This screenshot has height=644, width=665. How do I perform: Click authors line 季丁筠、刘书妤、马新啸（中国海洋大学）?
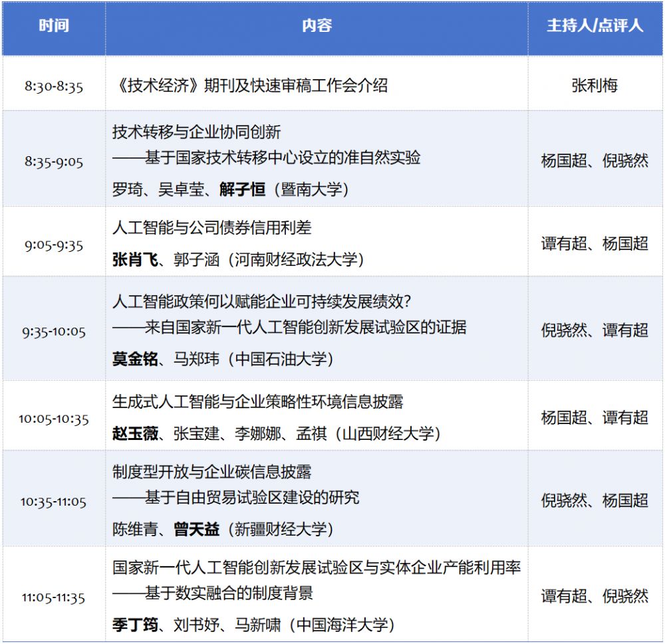pyautogui.click(x=254, y=625)
